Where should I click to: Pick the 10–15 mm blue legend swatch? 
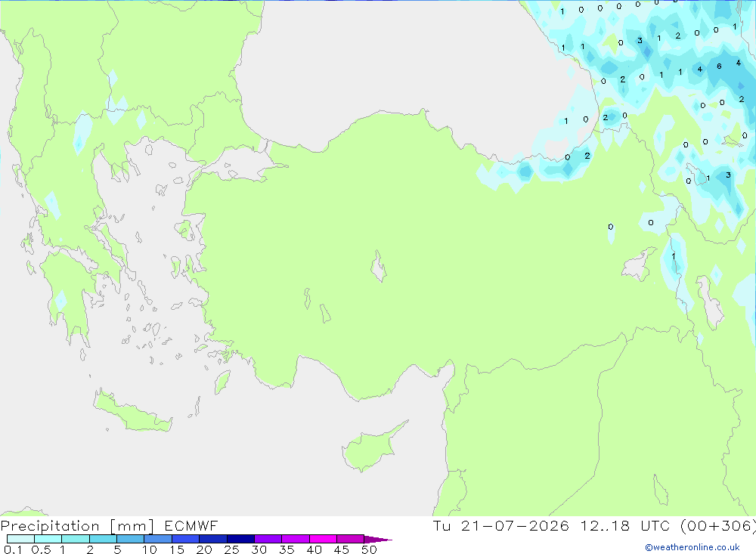(x=158, y=539)
